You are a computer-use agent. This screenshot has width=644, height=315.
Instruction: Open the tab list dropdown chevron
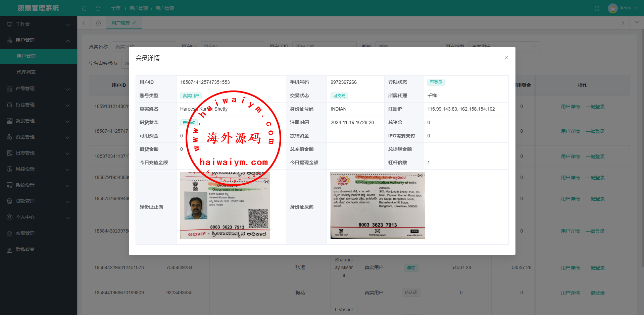(637, 22)
